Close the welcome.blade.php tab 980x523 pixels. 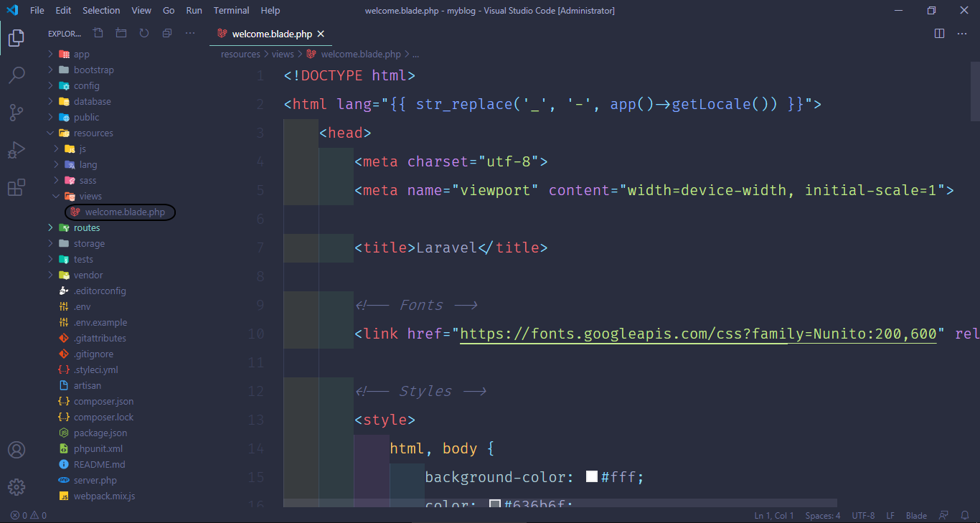click(321, 34)
